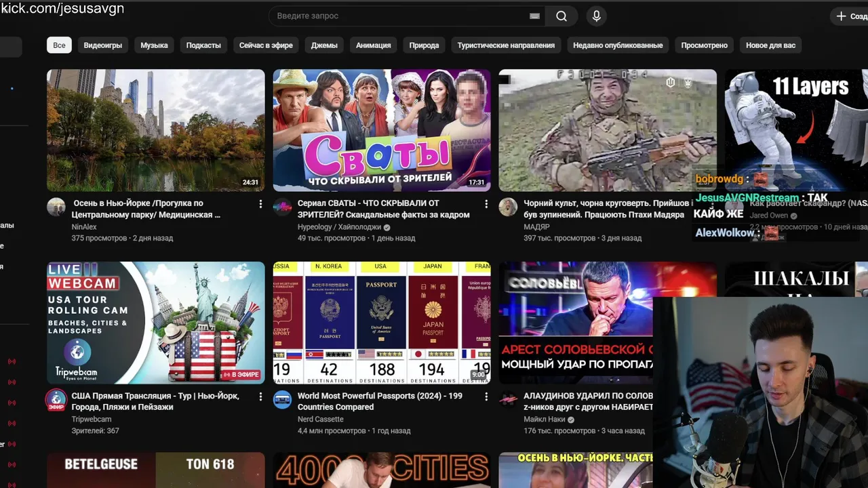Click the 'Зрителей: 367' viewer count

96,431
